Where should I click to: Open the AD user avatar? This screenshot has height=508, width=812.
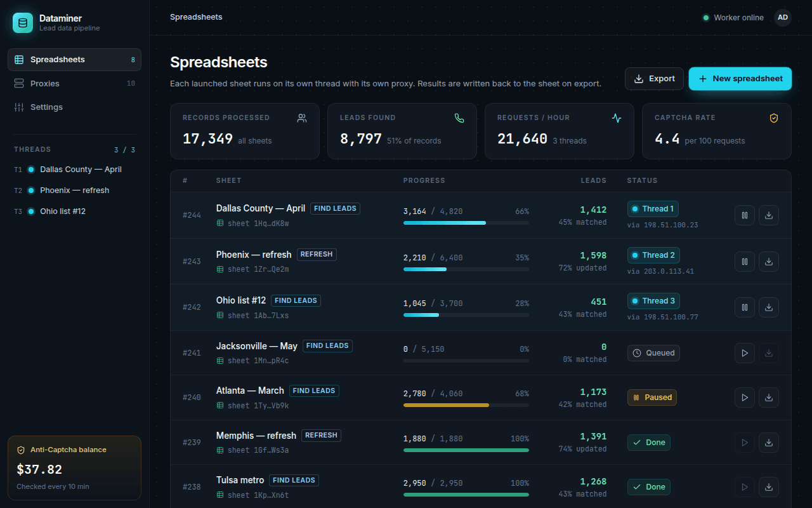[x=783, y=18]
